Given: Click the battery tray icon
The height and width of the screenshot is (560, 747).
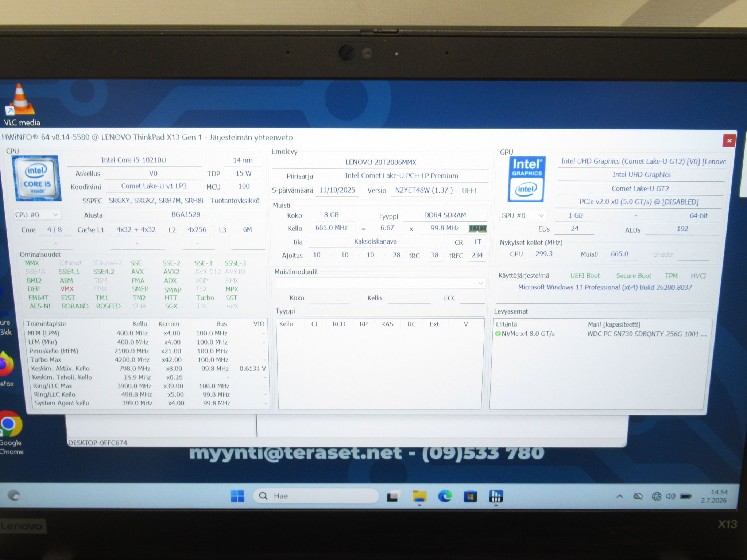Looking at the screenshot, I should [x=686, y=496].
